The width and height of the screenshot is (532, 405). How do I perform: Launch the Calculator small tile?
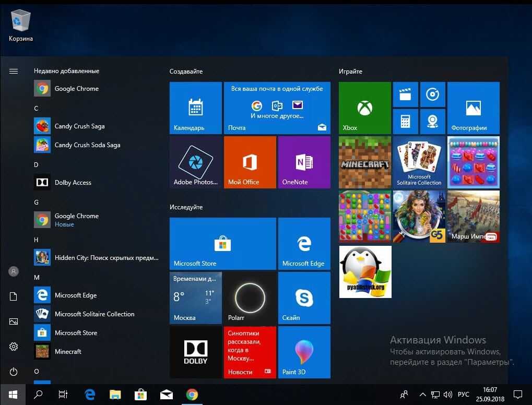pyautogui.click(x=405, y=122)
